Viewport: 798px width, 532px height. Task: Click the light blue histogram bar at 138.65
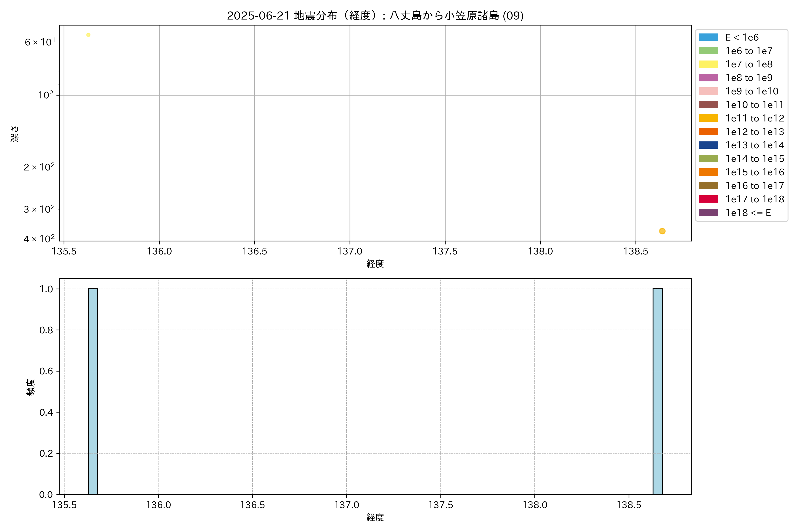click(x=657, y=391)
